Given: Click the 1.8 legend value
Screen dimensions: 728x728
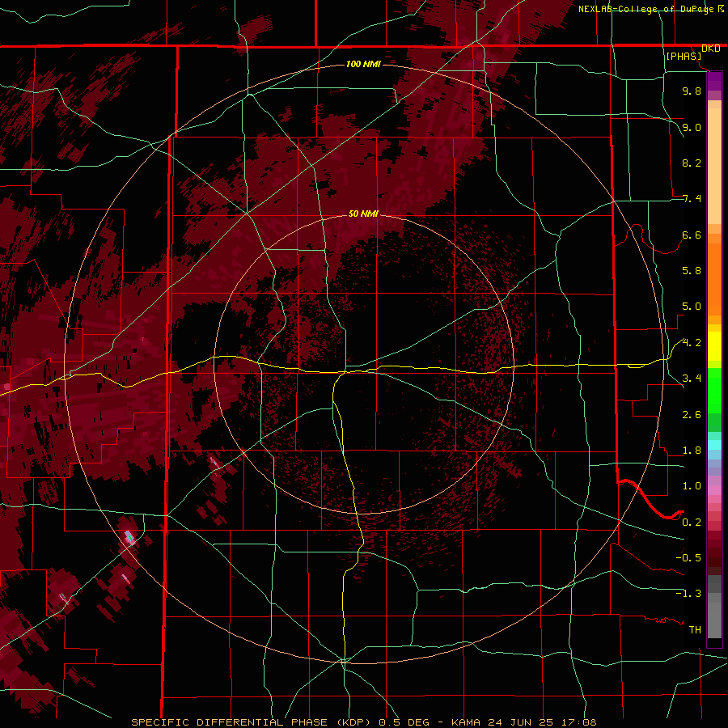Looking at the screenshot, I should pos(692,451).
